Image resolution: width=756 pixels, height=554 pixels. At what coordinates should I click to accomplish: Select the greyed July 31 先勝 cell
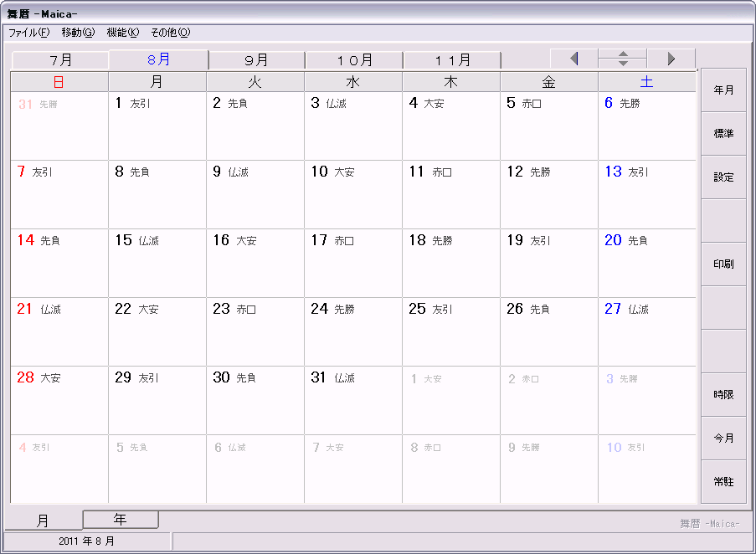point(59,126)
